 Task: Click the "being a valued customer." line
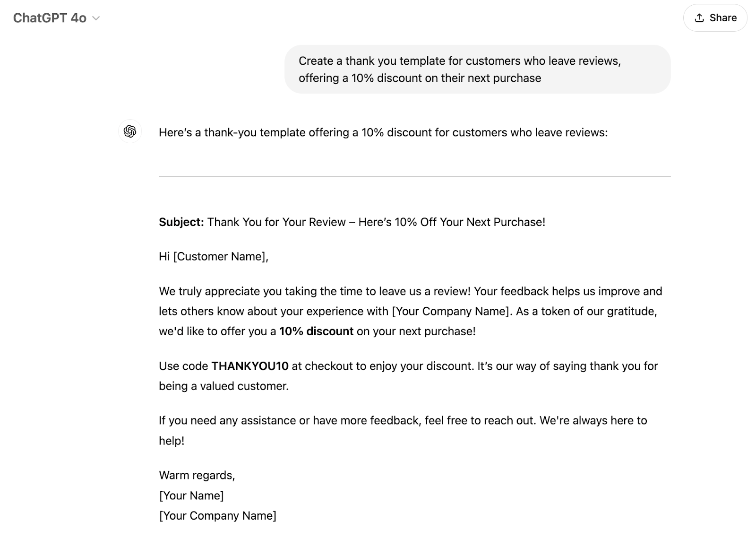pyautogui.click(x=223, y=386)
